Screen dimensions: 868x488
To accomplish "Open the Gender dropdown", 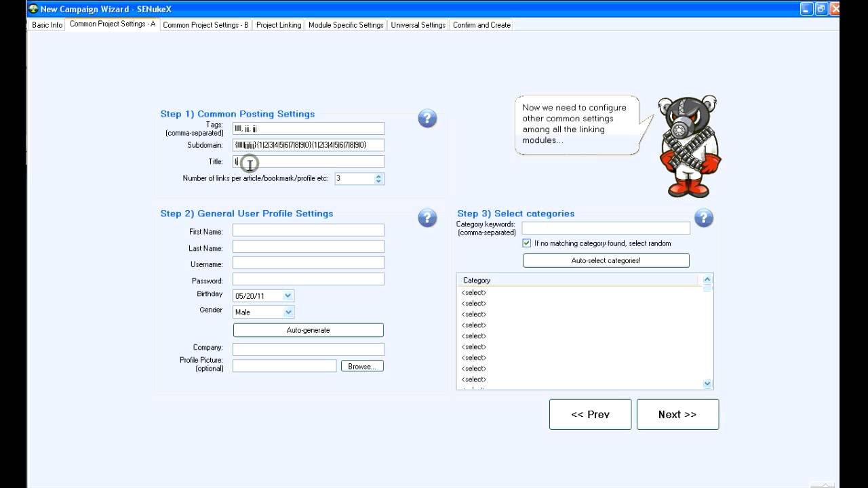I will click(x=288, y=312).
